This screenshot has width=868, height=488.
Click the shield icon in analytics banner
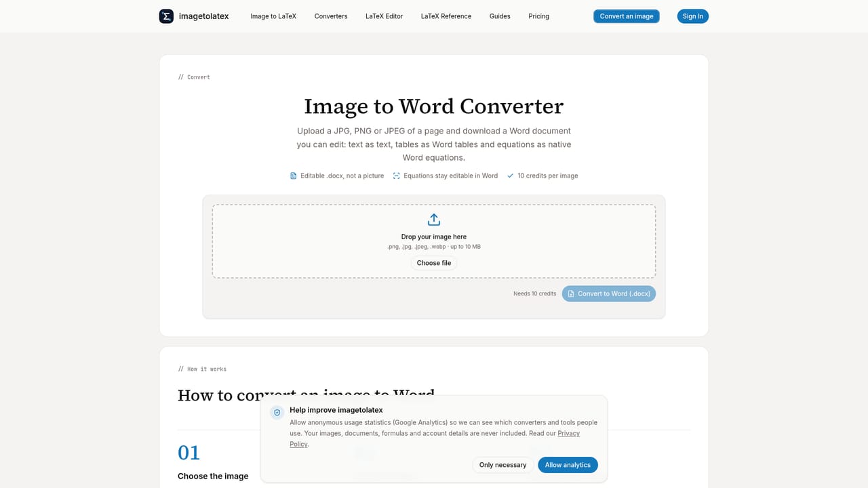[277, 412]
